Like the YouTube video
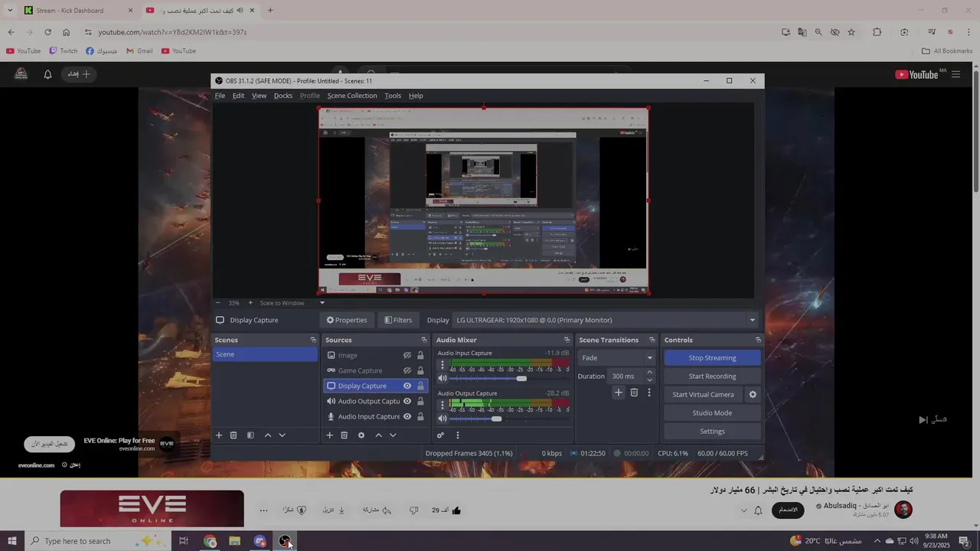The width and height of the screenshot is (980, 551). (457, 510)
